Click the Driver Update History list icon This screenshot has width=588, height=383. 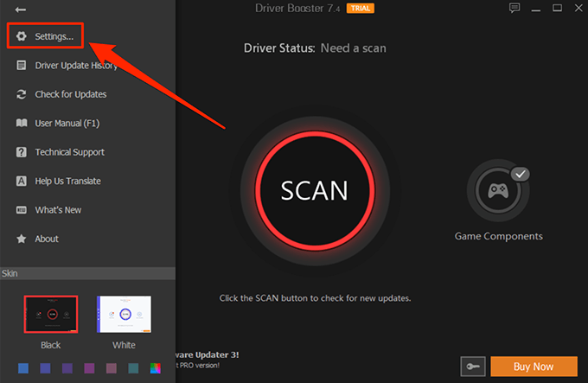point(22,65)
